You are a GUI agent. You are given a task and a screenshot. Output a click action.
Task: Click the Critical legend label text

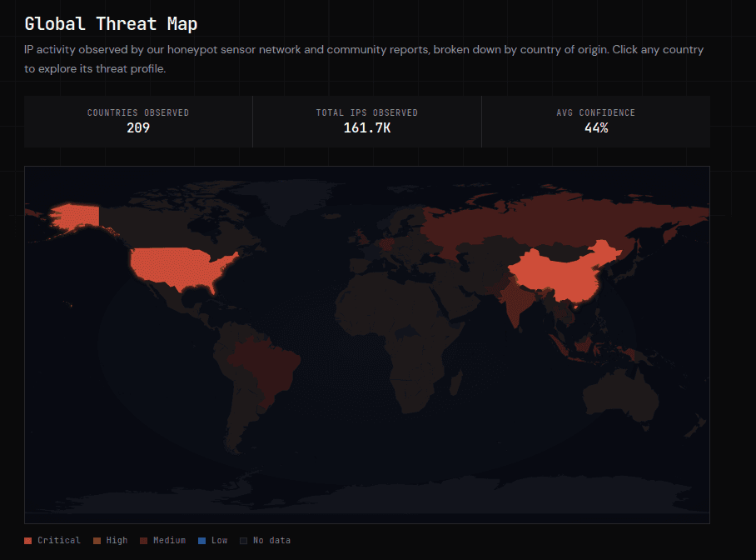[x=59, y=541]
